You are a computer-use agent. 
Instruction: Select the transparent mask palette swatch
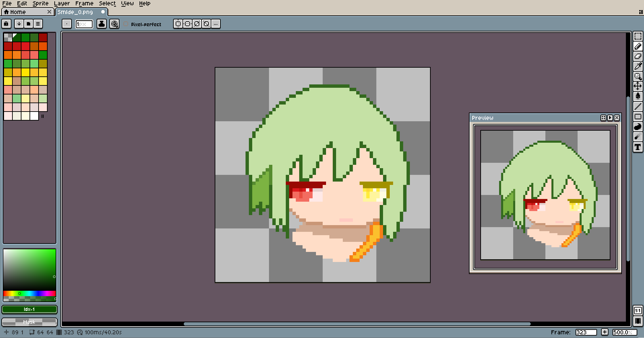coord(8,37)
